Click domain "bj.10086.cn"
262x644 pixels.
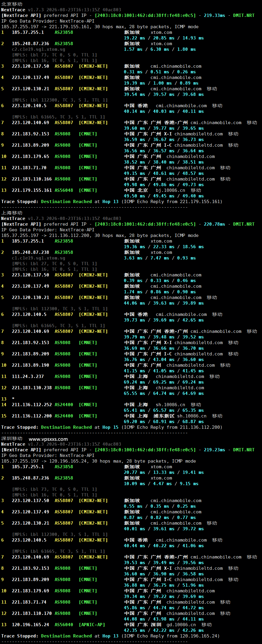click(x=170, y=190)
